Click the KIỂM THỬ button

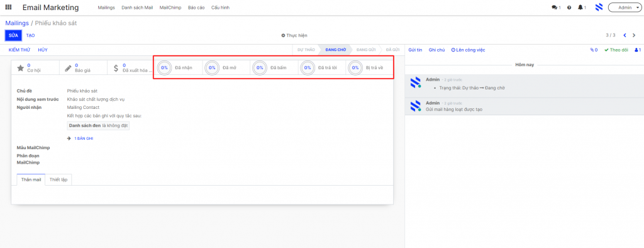click(x=19, y=50)
